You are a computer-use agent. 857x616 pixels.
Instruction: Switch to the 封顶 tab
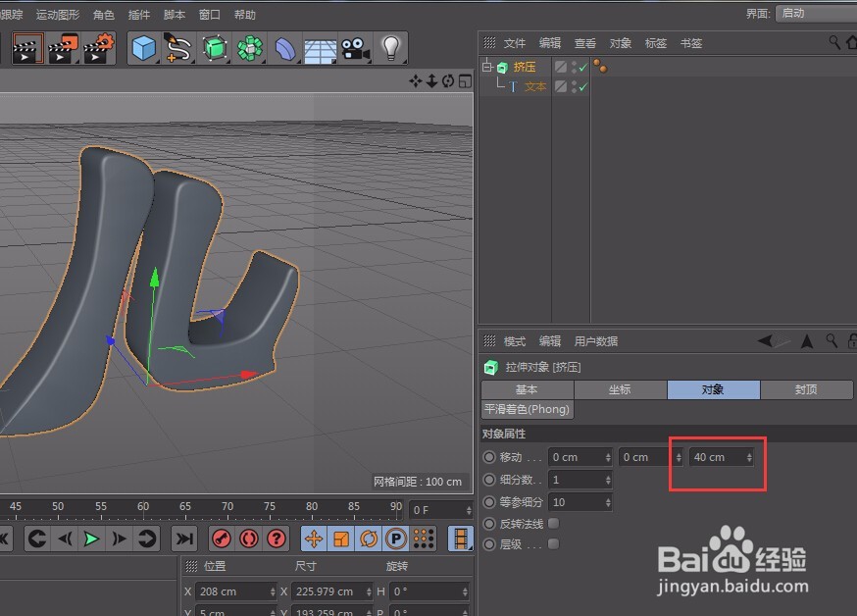[806, 389]
